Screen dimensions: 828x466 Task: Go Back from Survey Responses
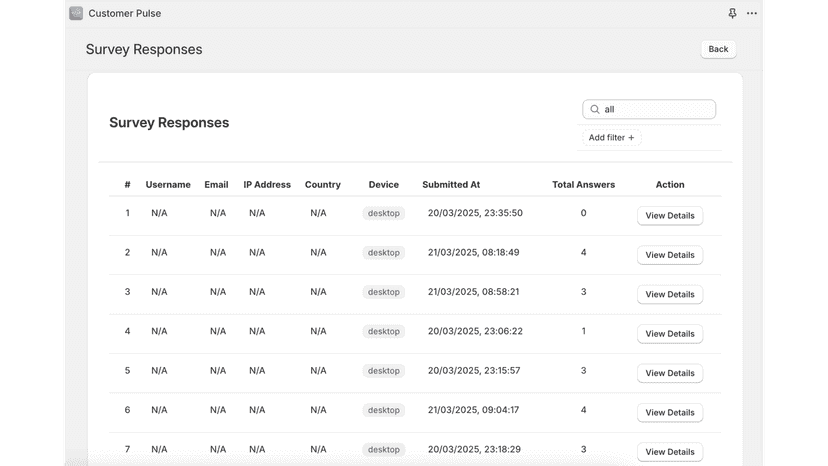pyautogui.click(x=718, y=49)
